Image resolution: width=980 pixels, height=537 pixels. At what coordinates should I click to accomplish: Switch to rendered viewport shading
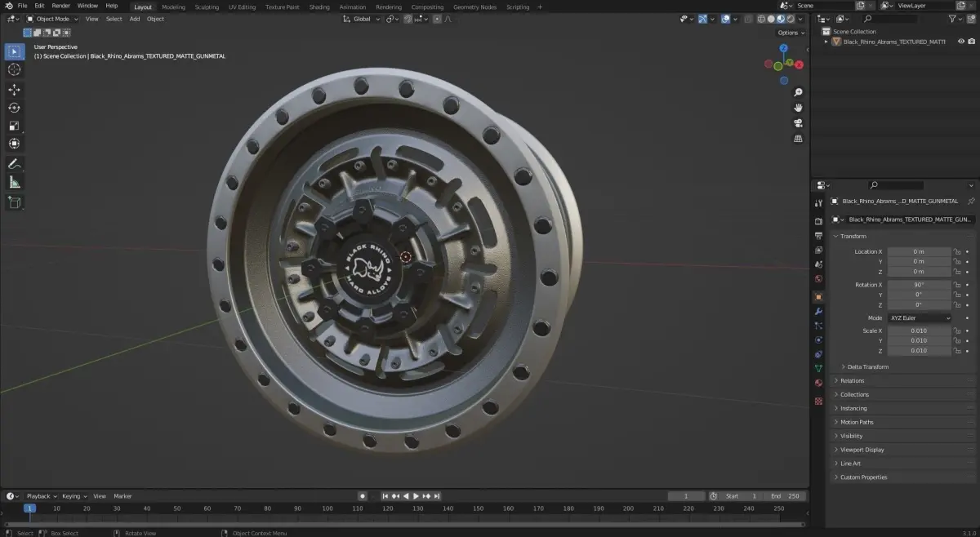(x=790, y=19)
